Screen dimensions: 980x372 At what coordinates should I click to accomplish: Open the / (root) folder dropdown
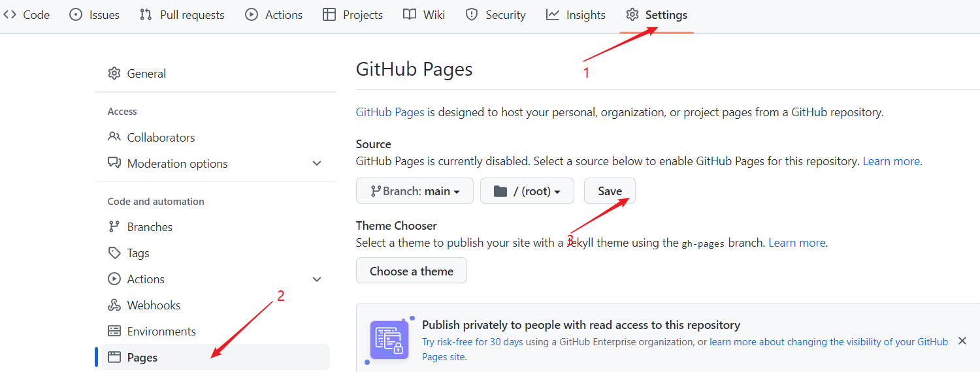pyautogui.click(x=527, y=191)
